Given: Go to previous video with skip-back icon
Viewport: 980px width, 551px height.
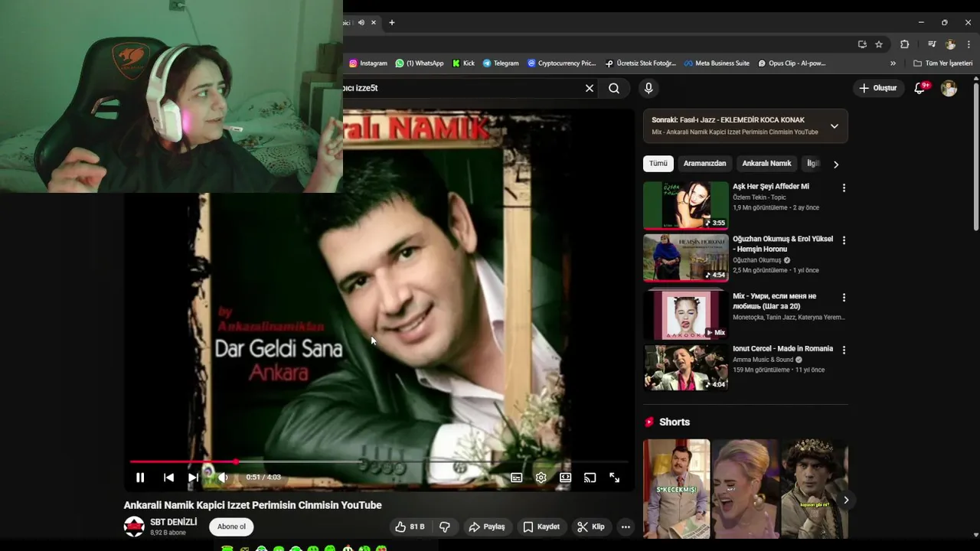Looking at the screenshot, I should 168,478.
